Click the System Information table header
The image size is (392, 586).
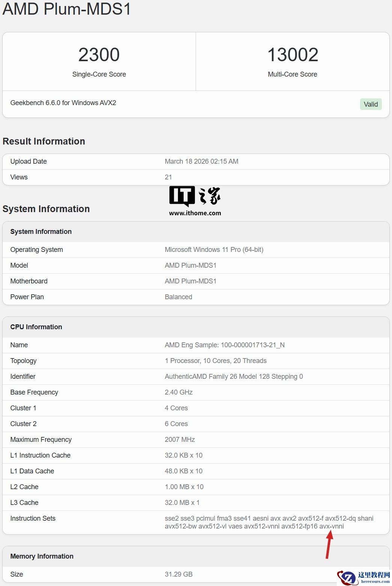tap(41, 232)
